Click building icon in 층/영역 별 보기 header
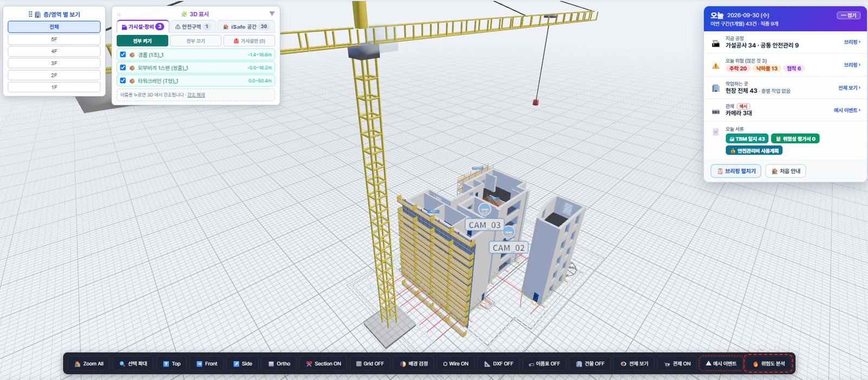 tap(38, 15)
